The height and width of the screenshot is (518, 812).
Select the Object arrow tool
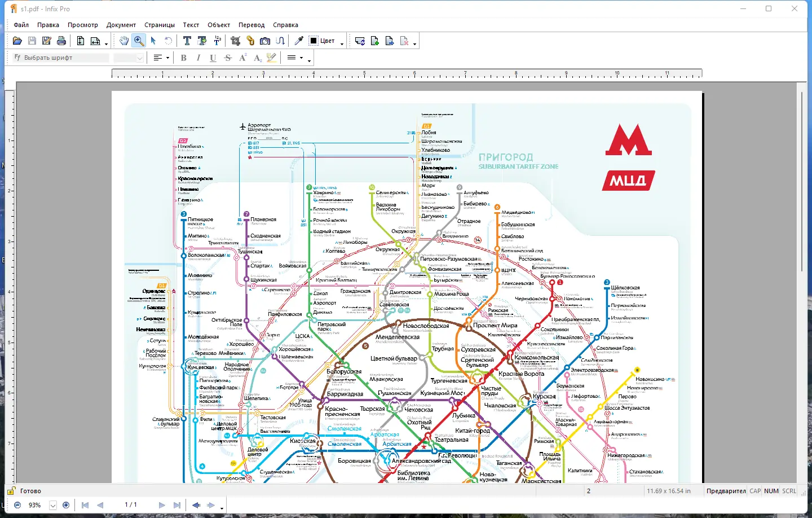153,41
